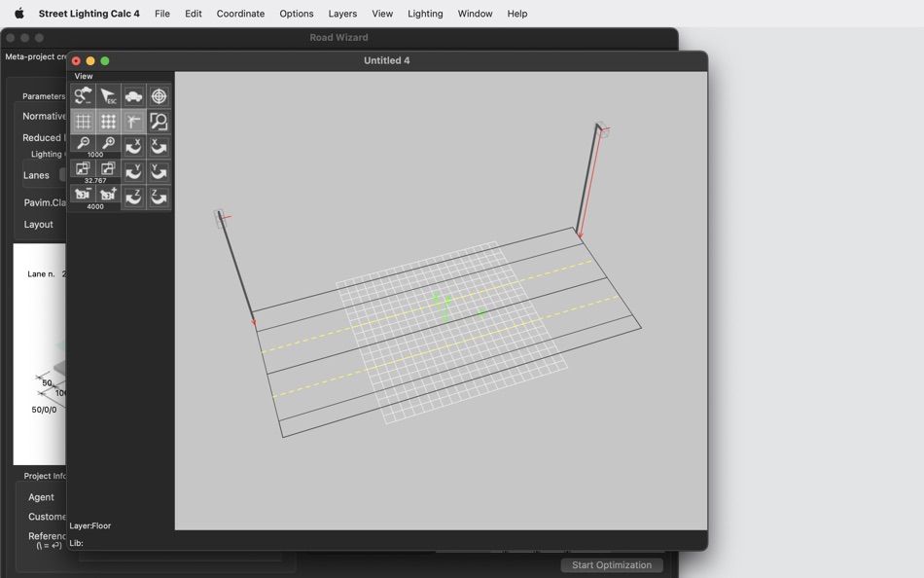Click the crosshair target icon

pyautogui.click(x=159, y=95)
